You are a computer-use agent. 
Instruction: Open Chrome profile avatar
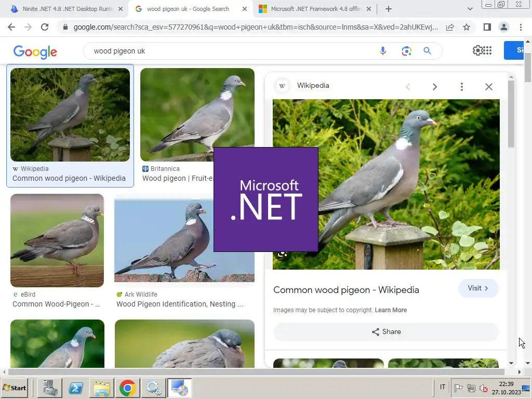pos(504,27)
